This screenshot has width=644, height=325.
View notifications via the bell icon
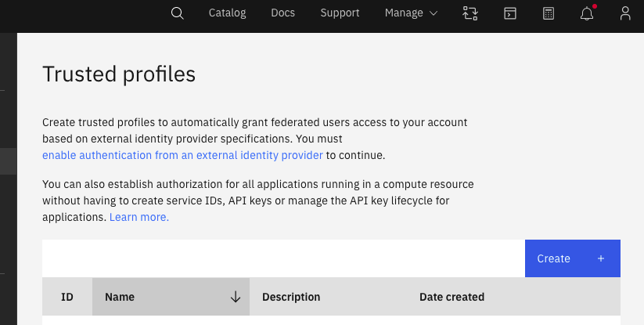click(587, 13)
